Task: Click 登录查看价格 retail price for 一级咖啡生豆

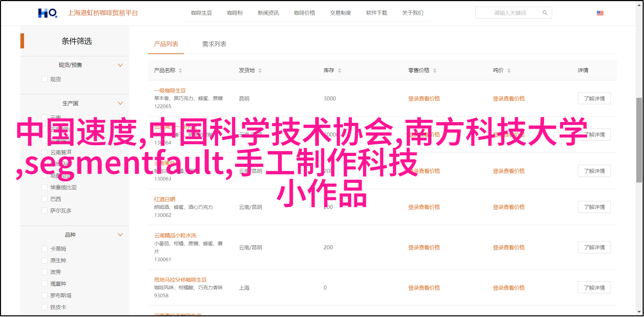Action: tap(424, 98)
